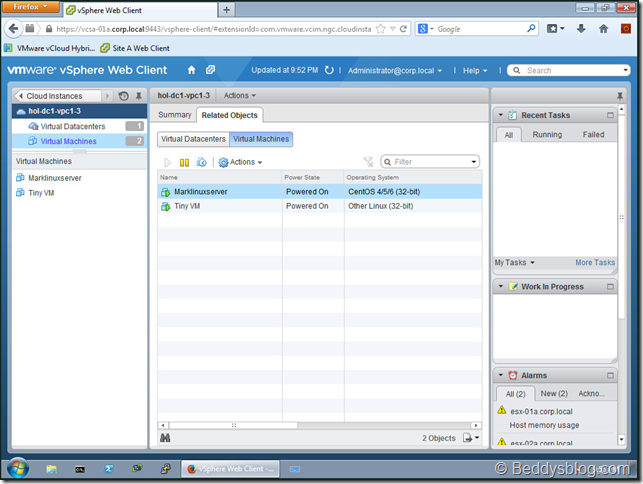Go to vSphere home via house icon
This screenshot has width=643, height=484.
point(191,70)
